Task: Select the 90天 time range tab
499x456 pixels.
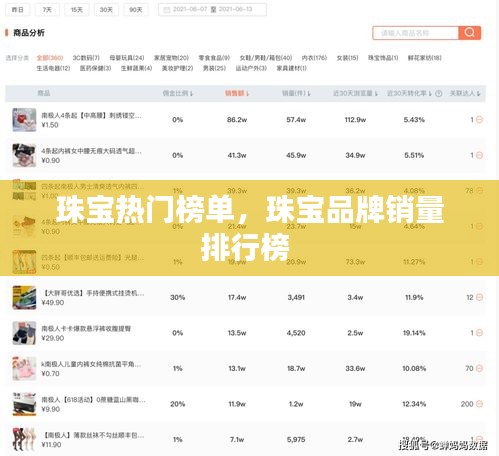Action: pos(136,10)
